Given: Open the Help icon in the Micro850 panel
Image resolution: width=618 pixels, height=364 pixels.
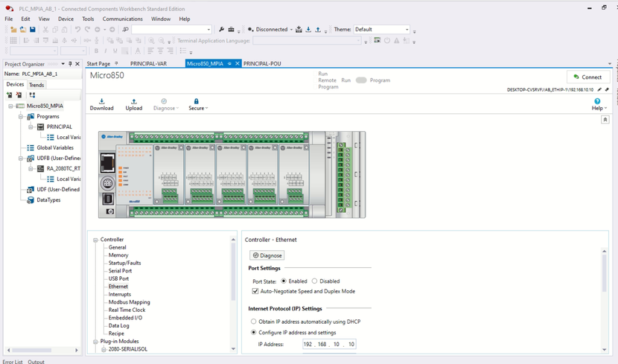Looking at the screenshot, I should tap(597, 101).
